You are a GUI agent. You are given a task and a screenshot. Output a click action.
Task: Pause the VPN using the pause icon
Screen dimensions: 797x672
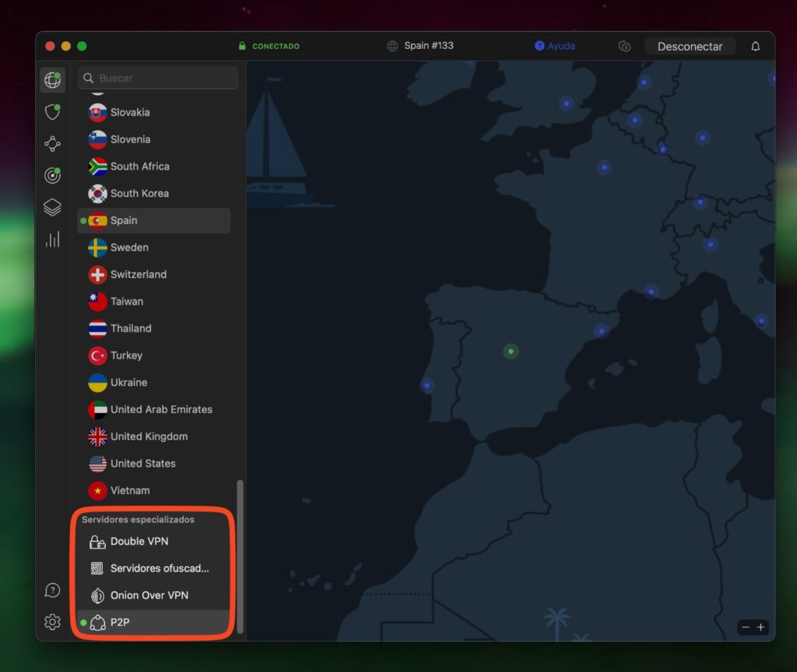pyautogui.click(x=625, y=47)
